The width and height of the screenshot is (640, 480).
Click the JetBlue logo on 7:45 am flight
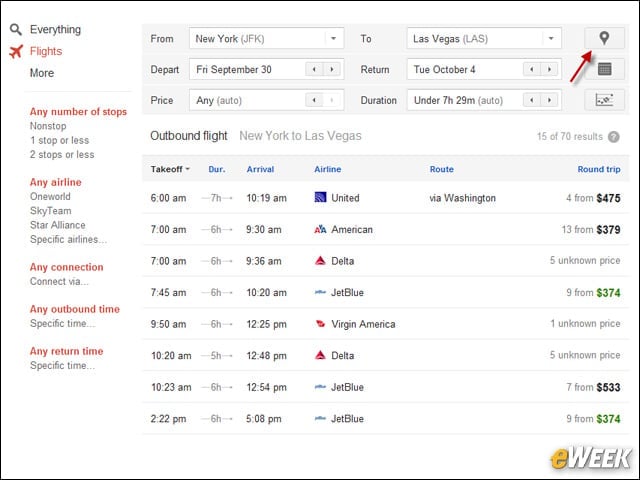point(320,292)
